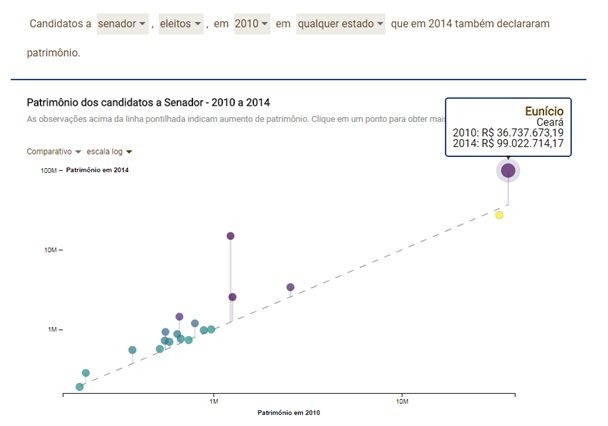Click the purple point above 10M
Image resolution: width=608 pixels, height=426 pixels.
[230, 236]
